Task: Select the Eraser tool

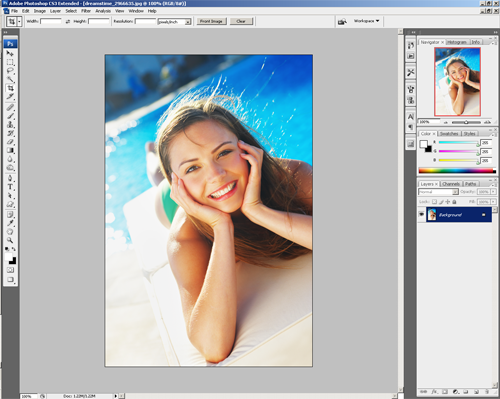Action: [x=10, y=142]
